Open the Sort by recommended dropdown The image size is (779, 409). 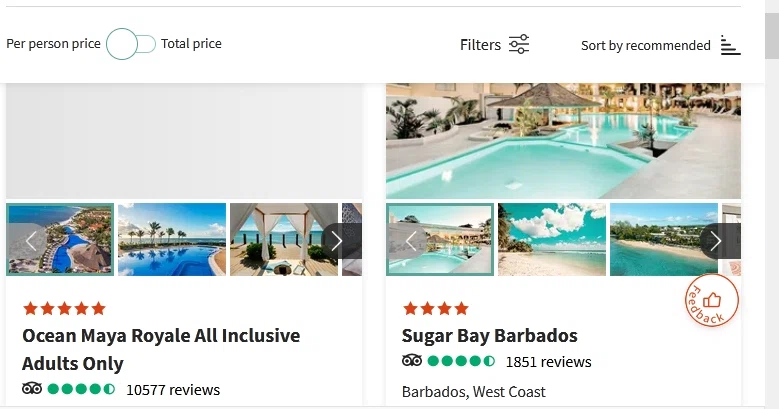[x=646, y=45]
